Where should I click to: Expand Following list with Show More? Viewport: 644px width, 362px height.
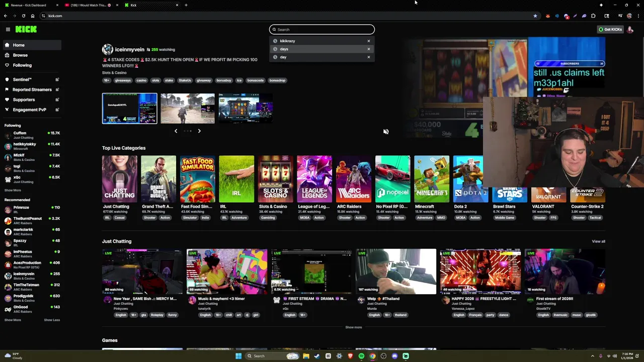(x=13, y=191)
